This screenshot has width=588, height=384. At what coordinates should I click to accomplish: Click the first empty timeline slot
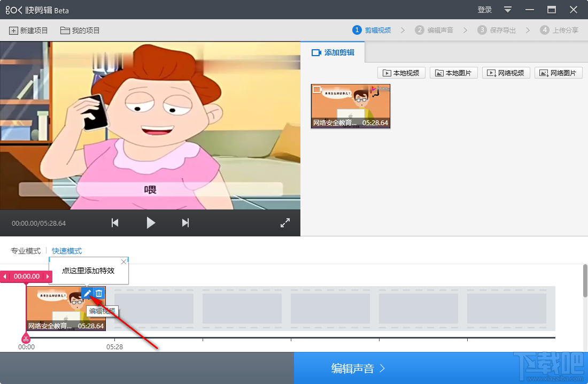pyautogui.click(x=154, y=309)
